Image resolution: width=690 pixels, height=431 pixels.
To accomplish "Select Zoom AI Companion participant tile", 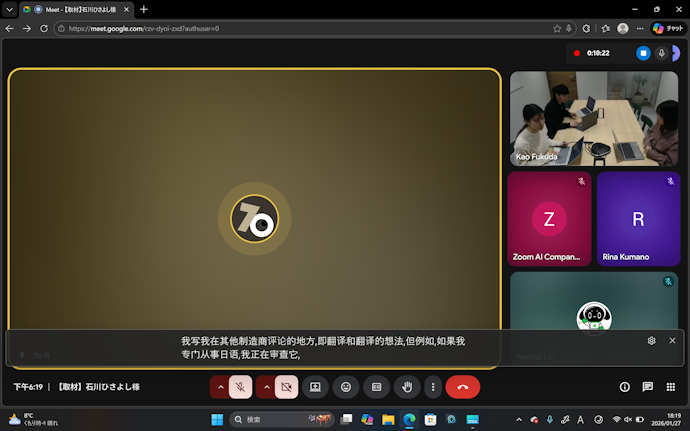I will [549, 219].
